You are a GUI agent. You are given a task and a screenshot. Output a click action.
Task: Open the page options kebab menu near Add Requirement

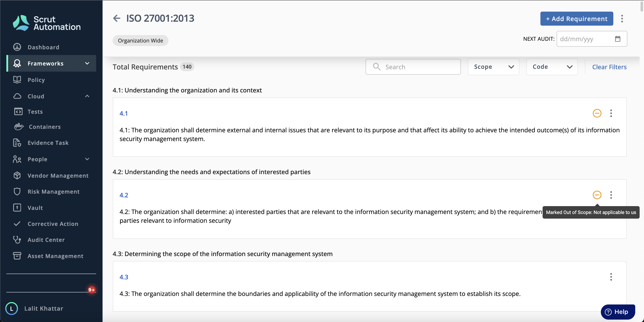coord(622,18)
